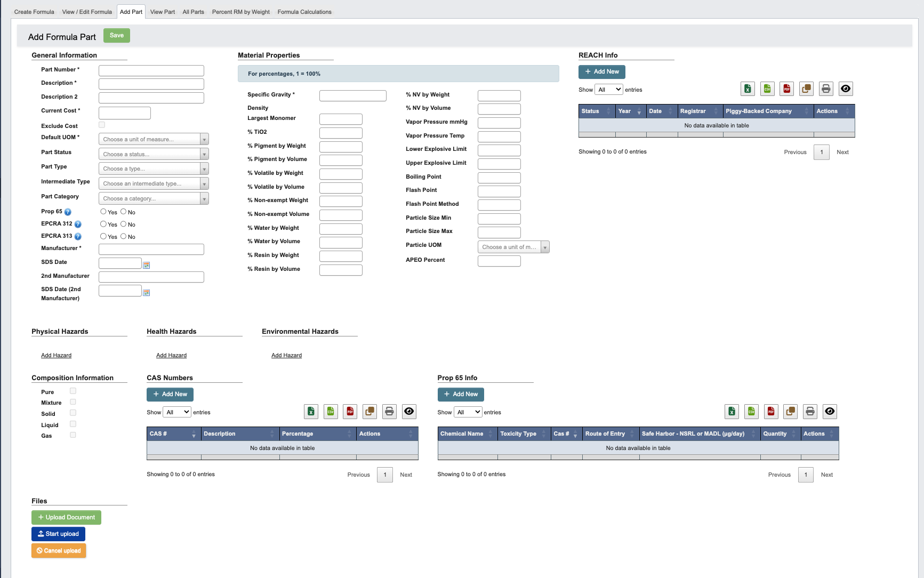This screenshot has height=578, width=924.
Task: Copy CAS Numbers table data
Action: 369,412
